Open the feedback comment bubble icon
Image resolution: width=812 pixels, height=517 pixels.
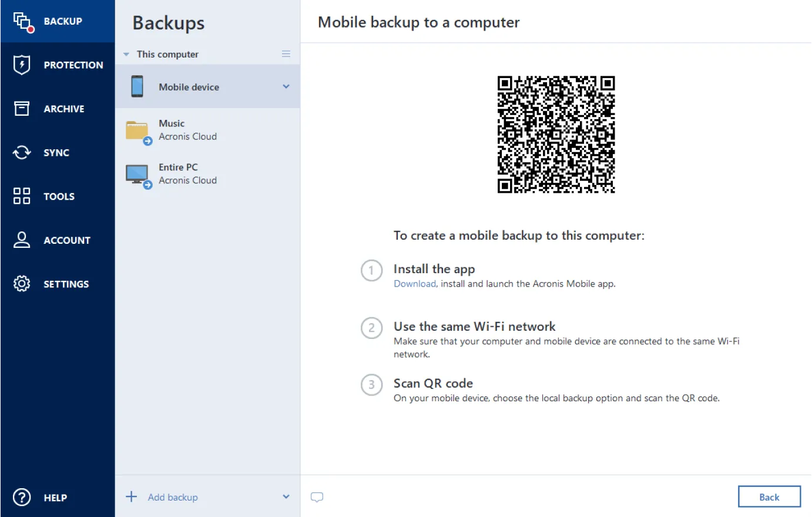[317, 497]
